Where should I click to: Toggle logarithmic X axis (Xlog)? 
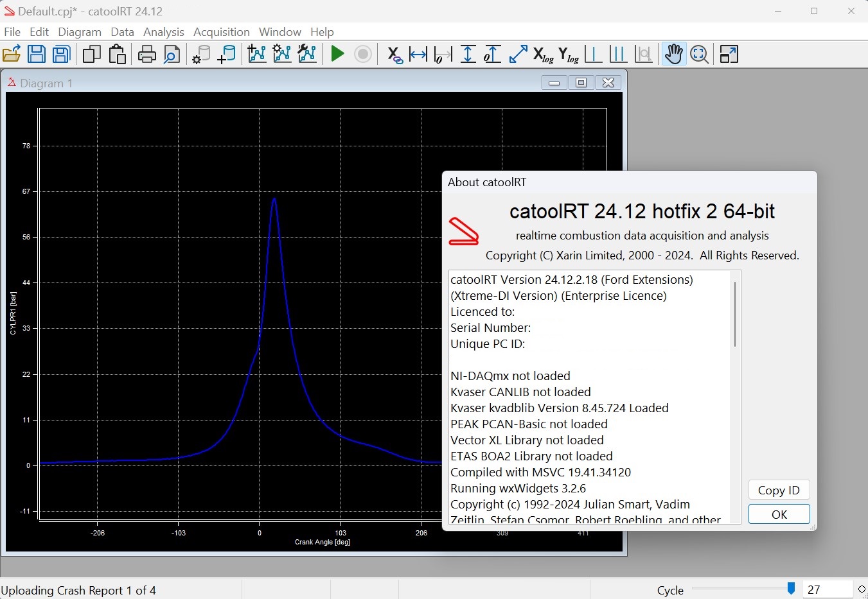pyautogui.click(x=544, y=55)
